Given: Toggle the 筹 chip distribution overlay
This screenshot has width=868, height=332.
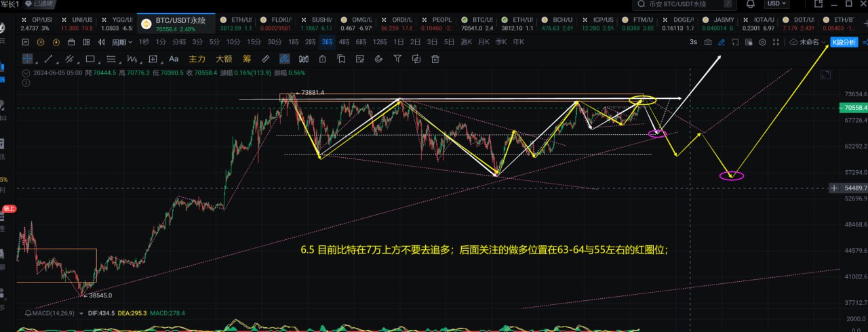Looking at the screenshot, I should (247, 58).
